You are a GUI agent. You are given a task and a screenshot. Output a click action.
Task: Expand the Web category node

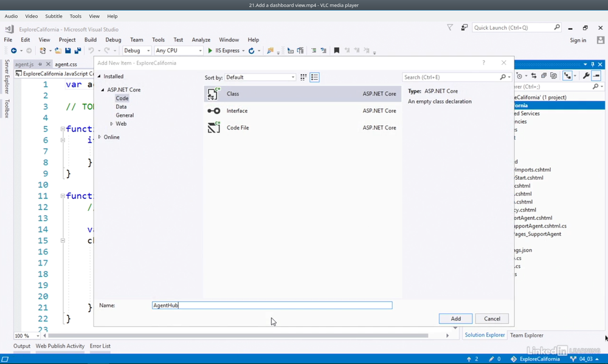(x=112, y=124)
